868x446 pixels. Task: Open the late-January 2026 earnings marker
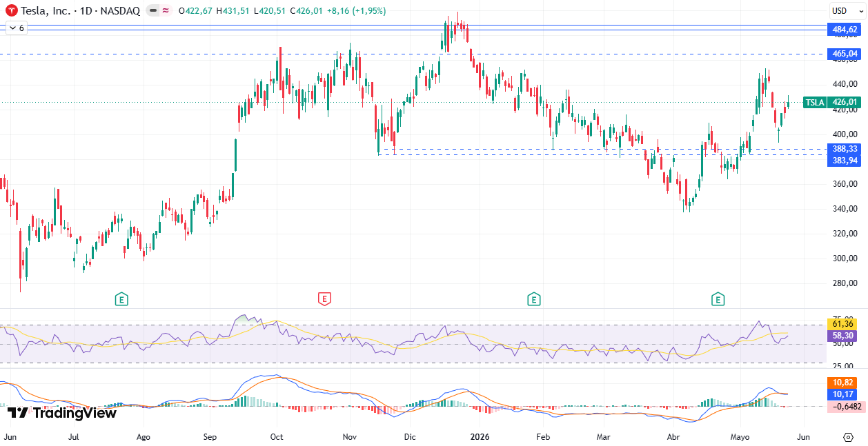point(533,299)
